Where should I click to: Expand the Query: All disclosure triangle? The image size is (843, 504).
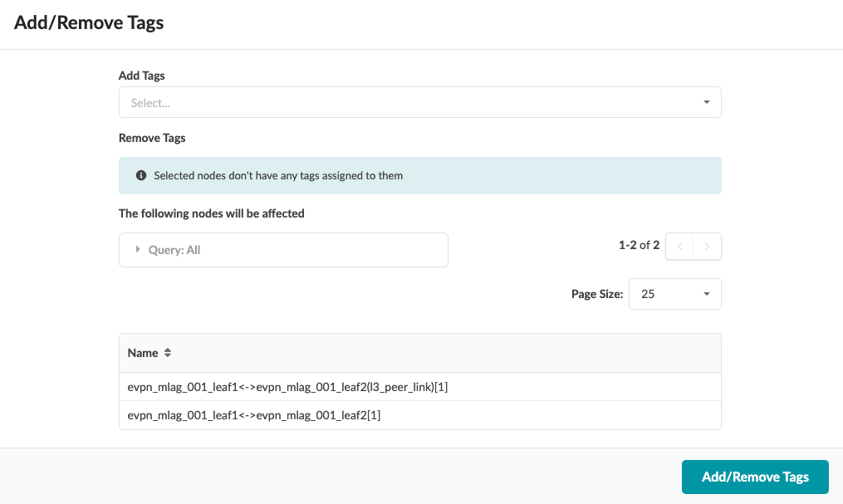tap(138, 249)
